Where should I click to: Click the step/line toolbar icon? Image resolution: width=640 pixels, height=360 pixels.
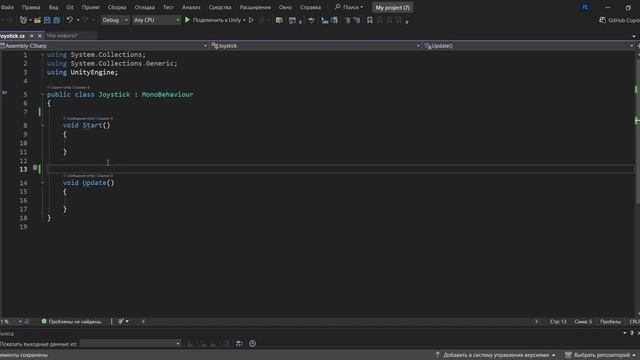[311, 20]
